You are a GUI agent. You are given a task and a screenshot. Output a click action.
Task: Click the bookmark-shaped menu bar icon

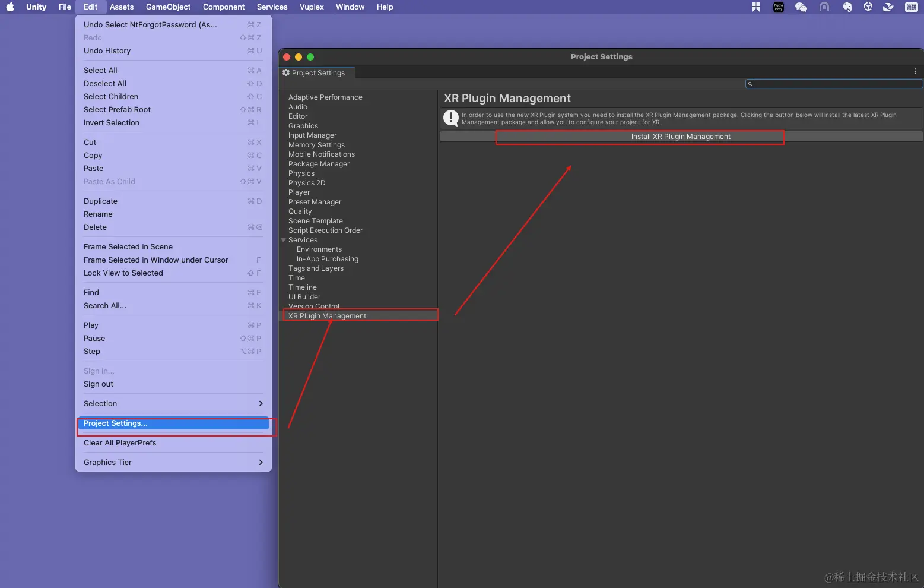(756, 7)
